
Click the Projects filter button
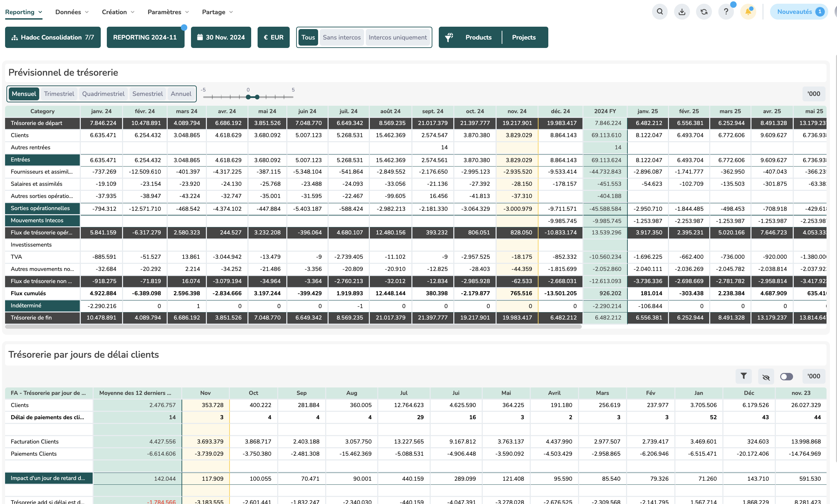pos(524,37)
